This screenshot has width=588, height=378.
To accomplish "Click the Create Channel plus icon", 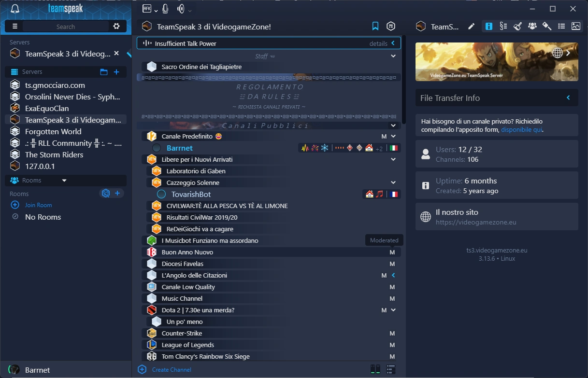I will (142, 369).
